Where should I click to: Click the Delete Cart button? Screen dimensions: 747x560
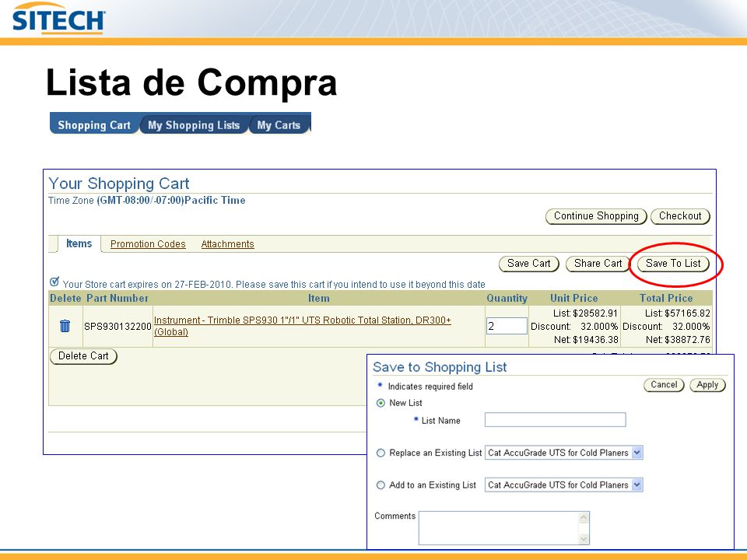pos(83,355)
